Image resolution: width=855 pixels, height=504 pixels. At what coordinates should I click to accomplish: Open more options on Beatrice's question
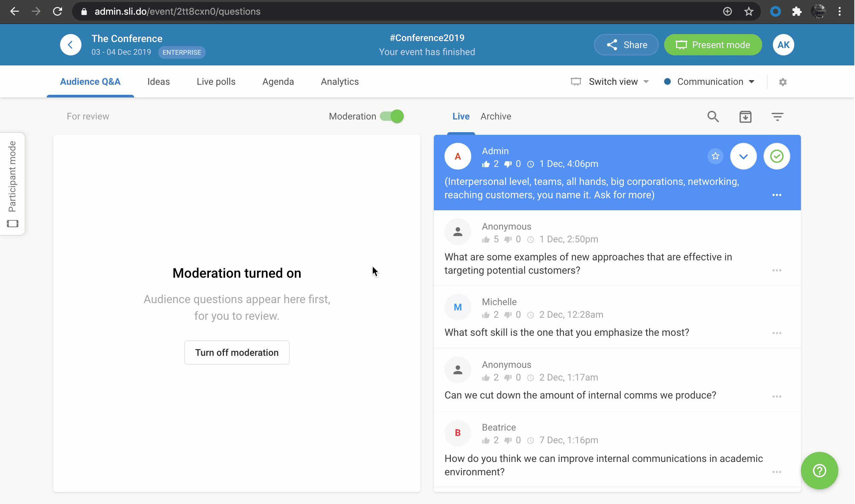(x=777, y=472)
